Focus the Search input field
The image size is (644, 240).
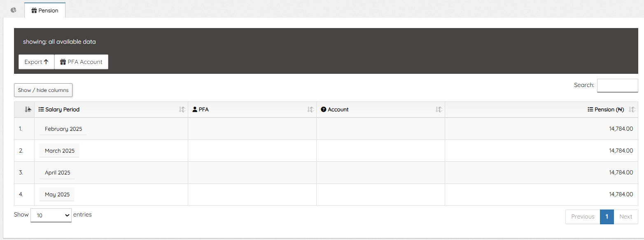click(x=617, y=85)
